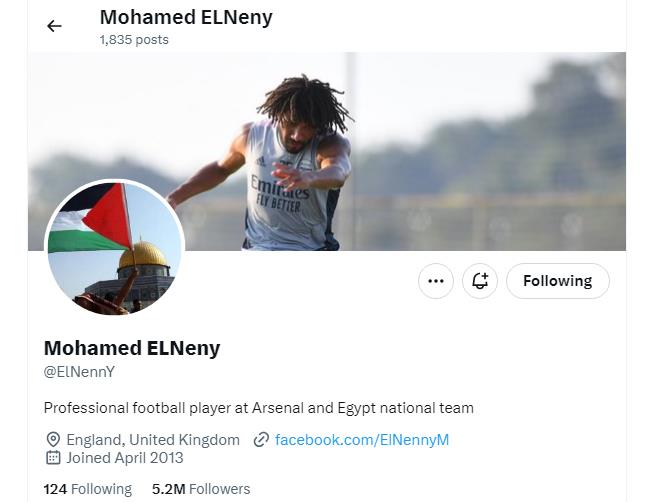645x502 pixels.
Task: Click the bold display name below avatar
Action: tap(132, 348)
